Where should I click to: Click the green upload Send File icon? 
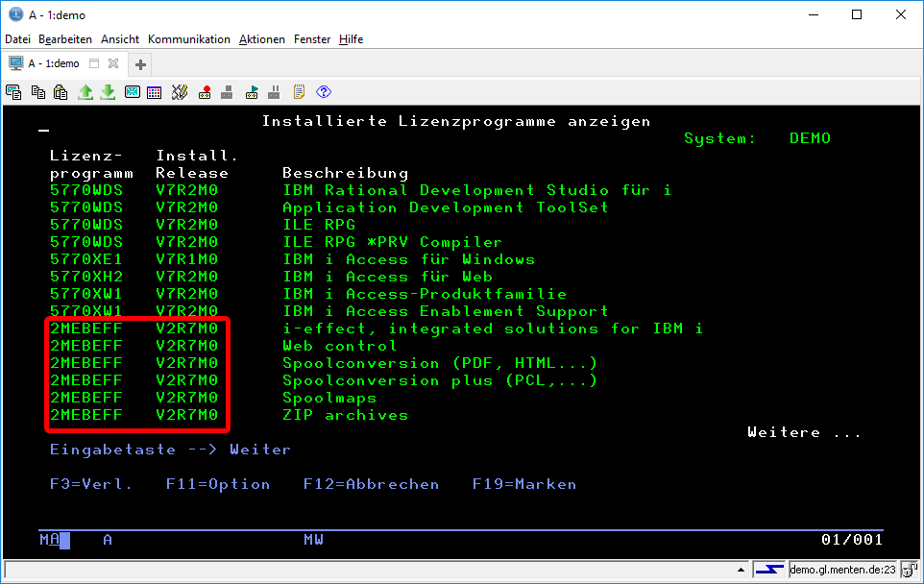85,92
